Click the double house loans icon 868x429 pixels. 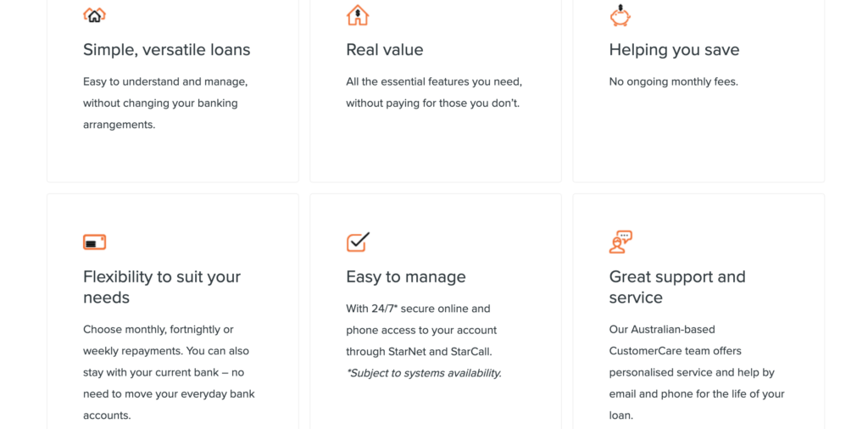click(x=94, y=15)
